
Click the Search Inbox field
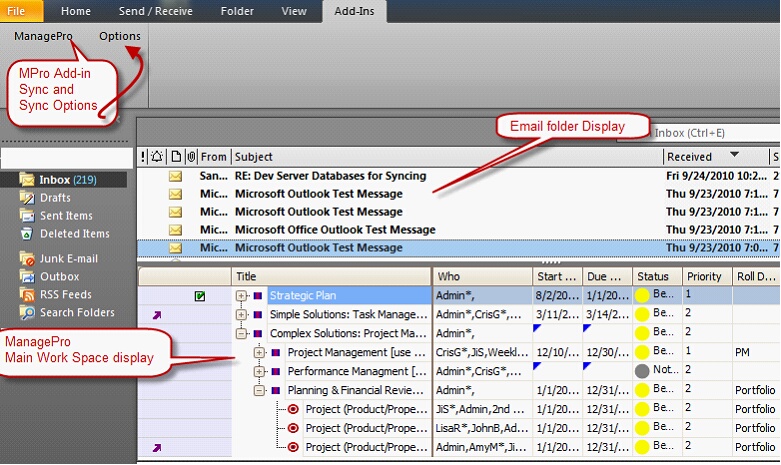pyautogui.click(x=697, y=133)
